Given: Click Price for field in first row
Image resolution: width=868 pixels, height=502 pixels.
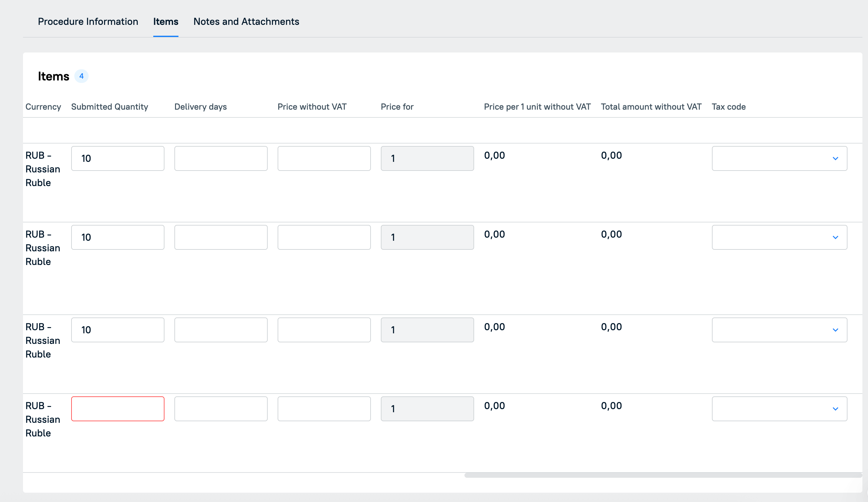Looking at the screenshot, I should point(427,158).
